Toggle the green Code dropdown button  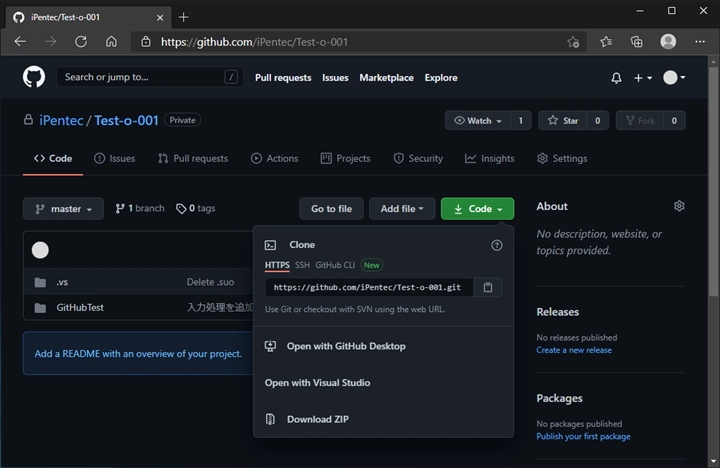(x=477, y=209)
